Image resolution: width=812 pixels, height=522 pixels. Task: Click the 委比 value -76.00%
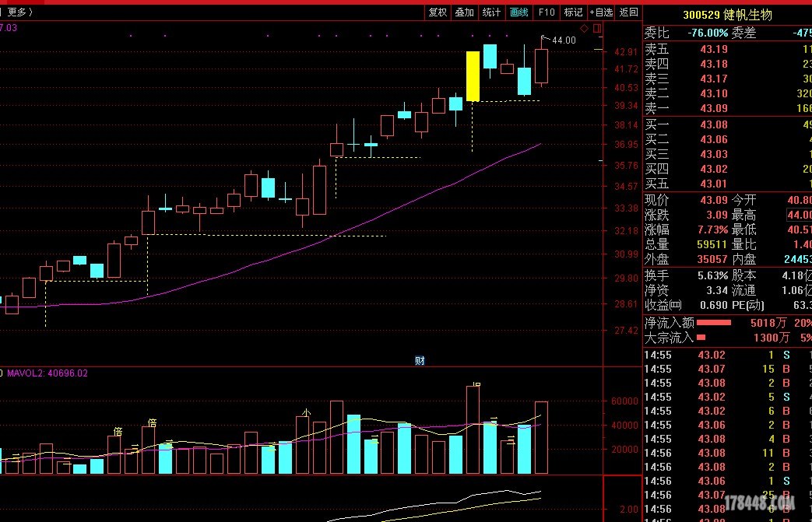708,33
